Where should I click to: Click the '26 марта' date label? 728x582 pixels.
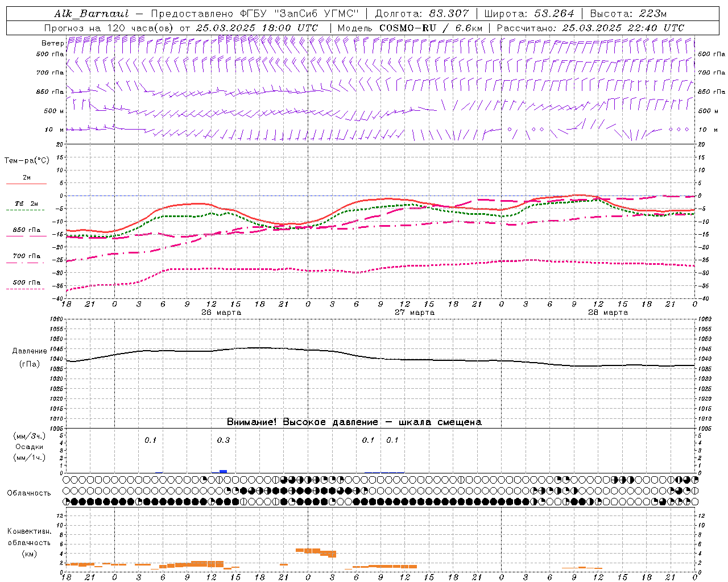[x=221, y=313]
